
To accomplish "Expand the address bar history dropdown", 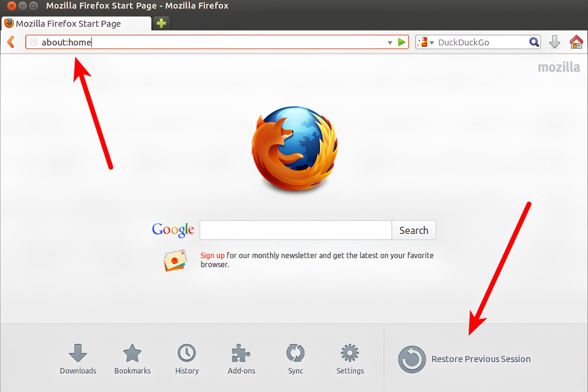I will coord(390,42).
